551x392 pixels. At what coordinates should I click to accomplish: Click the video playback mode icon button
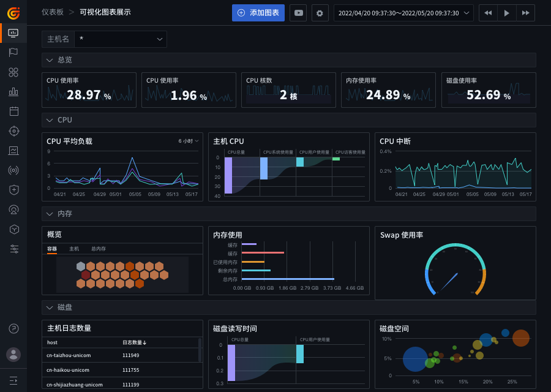298,13
